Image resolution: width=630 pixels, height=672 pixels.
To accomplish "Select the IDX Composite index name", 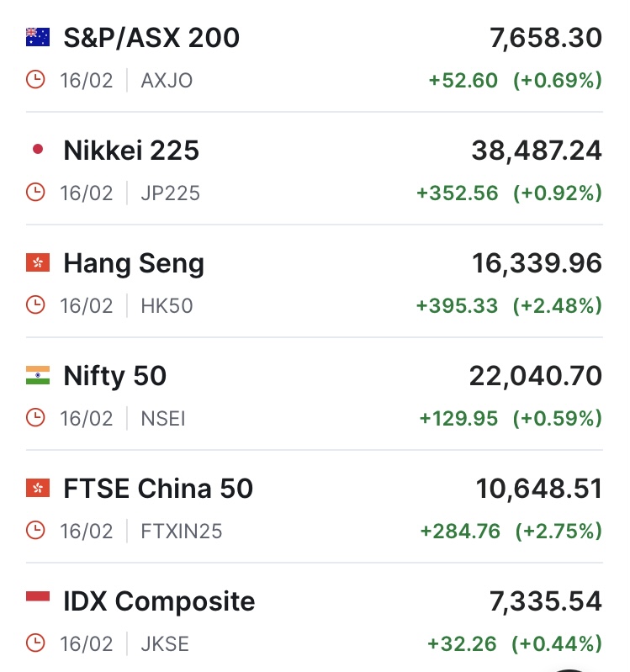I will pyautogui.click(x=159, y=601).
